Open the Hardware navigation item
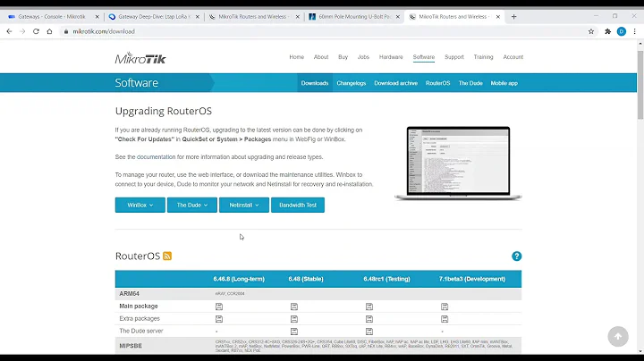 (391, 57)
